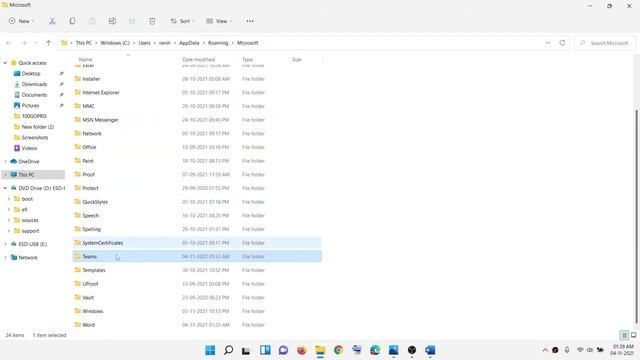Select Roaming in the address breadcrumb
Viewport: 640px width, 360px height.
click(218, 43)
